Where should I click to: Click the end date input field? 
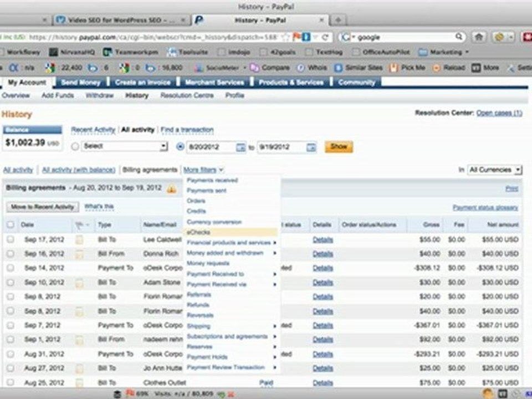[282, 147]
